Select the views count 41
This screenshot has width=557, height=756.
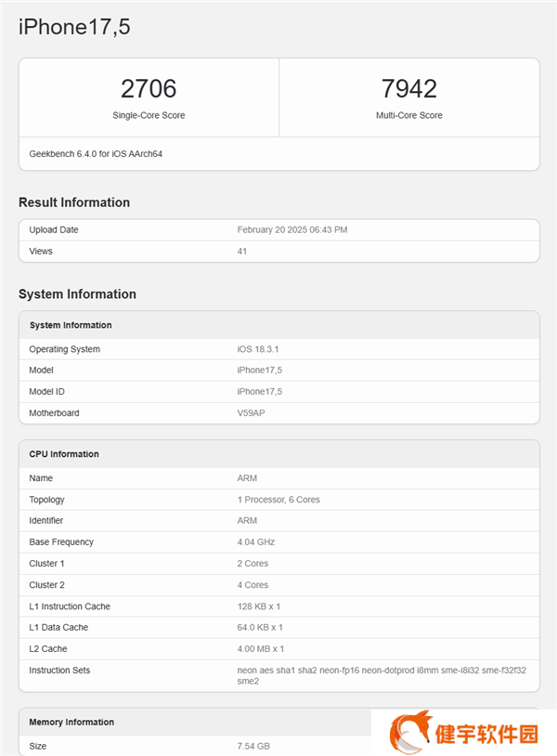(x=242, y=251)
